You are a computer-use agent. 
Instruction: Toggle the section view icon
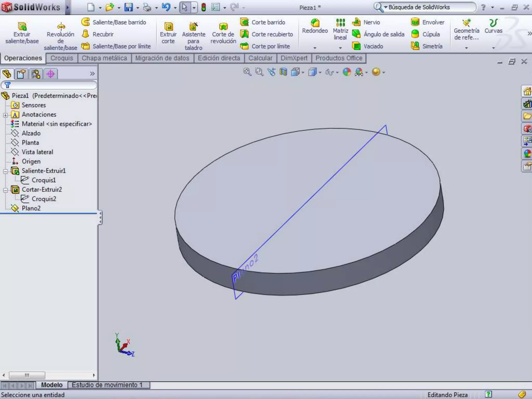point(283,72)
